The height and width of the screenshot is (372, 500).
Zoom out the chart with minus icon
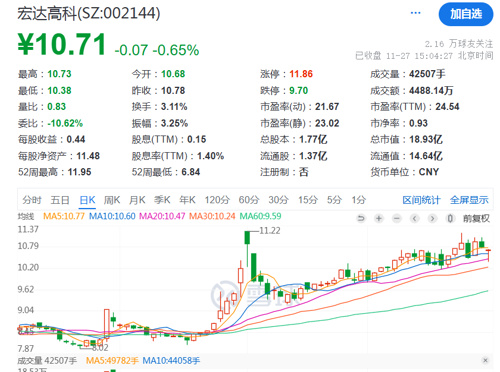click(x=397, y=219)
